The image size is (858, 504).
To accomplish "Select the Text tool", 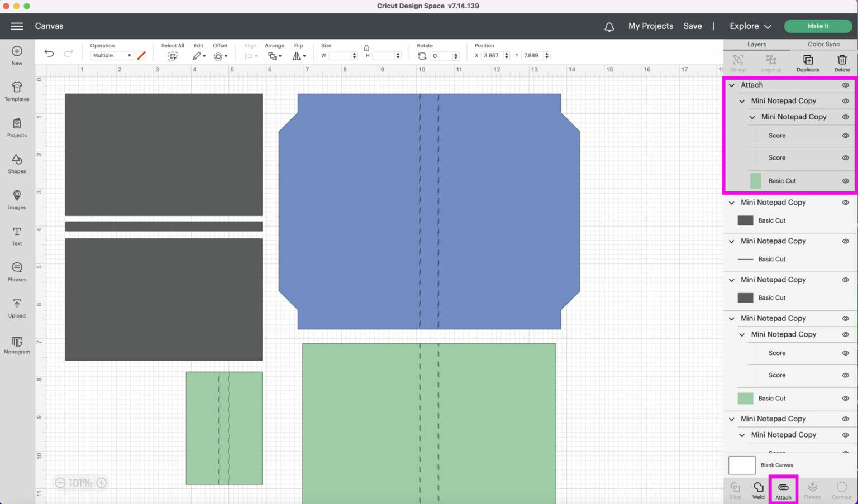I will pyautogui.click(x=17, y=235).
